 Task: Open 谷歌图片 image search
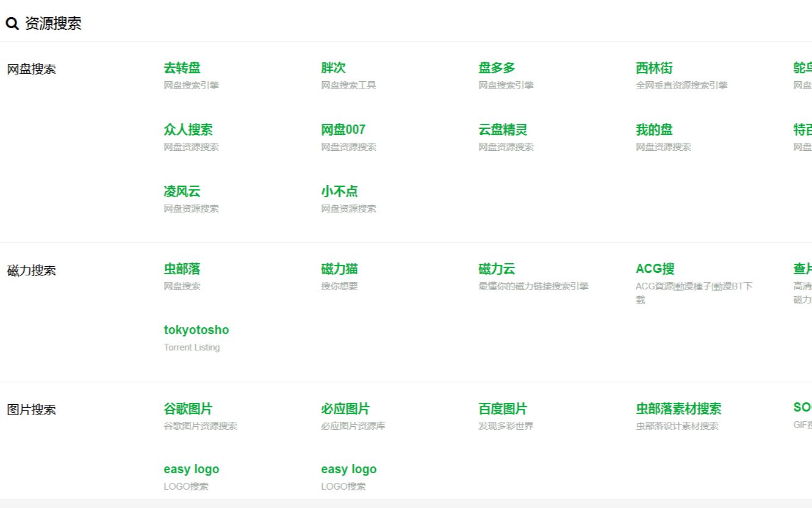click(x=188, y=408)
